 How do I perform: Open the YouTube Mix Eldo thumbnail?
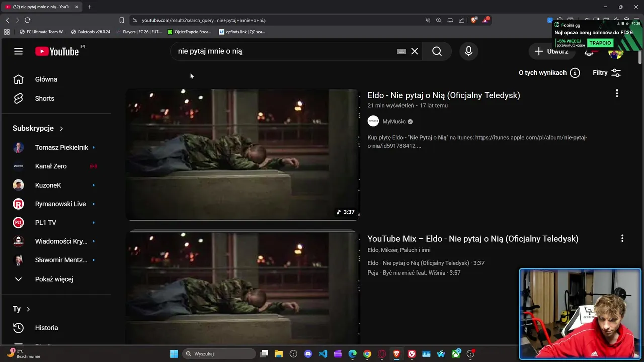tap(243, 288)
